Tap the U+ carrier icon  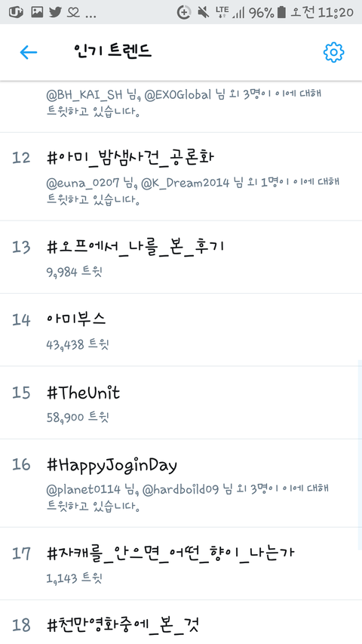click(x=16, y=12)
